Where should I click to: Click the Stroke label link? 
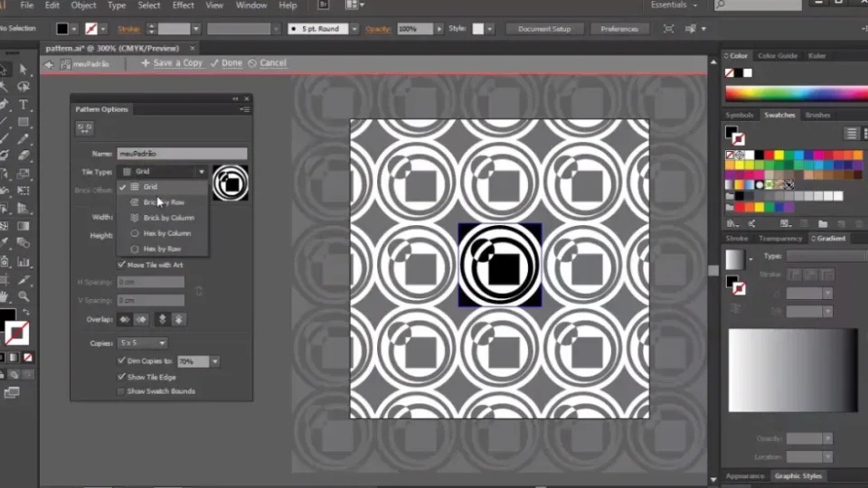coord(128,29)
